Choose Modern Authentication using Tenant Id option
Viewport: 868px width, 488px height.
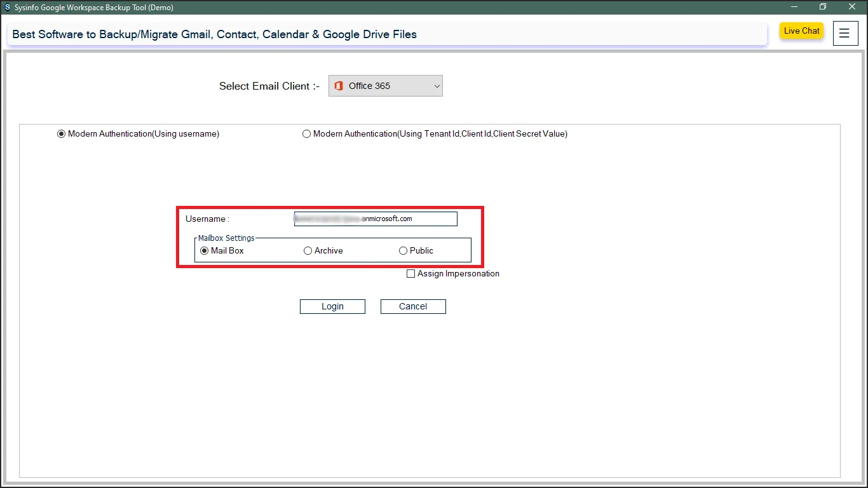click(307, 134)
